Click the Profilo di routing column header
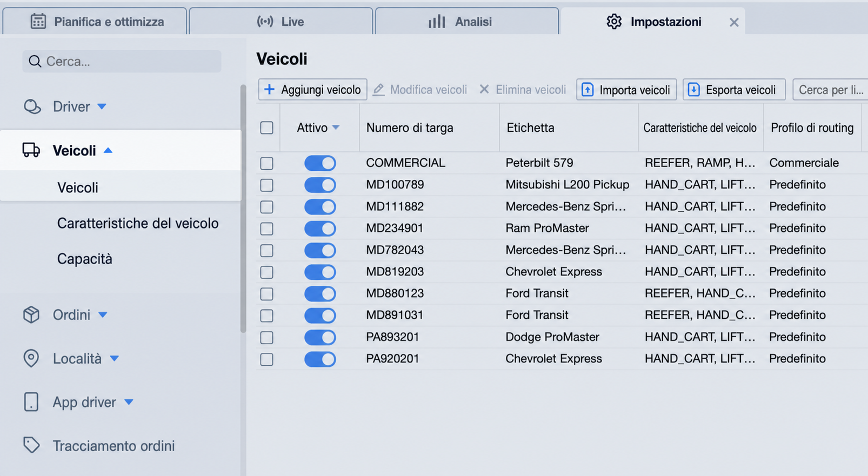Screen dimensions: 868x476 point(812,128)
